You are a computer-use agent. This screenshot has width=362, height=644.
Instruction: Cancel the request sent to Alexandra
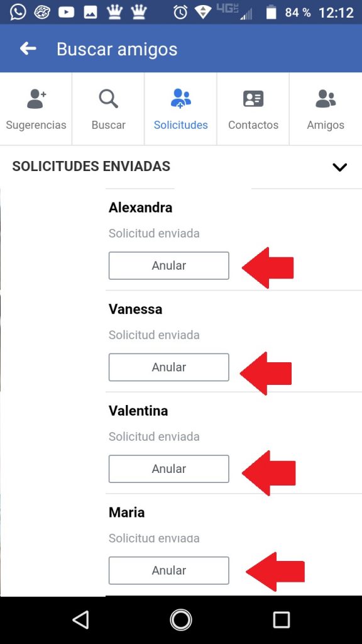point(168,266)
